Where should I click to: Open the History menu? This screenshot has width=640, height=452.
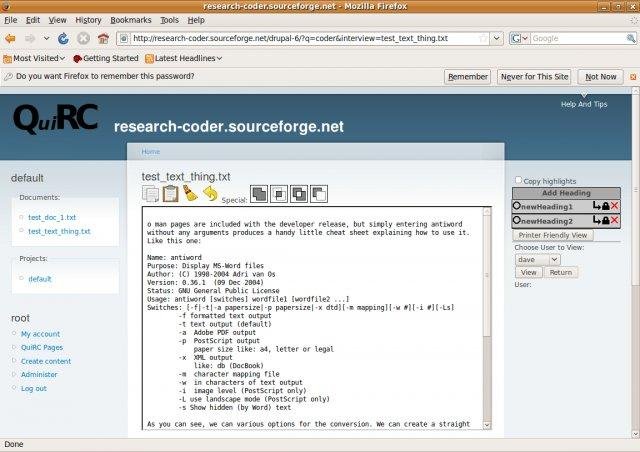tap(88, 20)
